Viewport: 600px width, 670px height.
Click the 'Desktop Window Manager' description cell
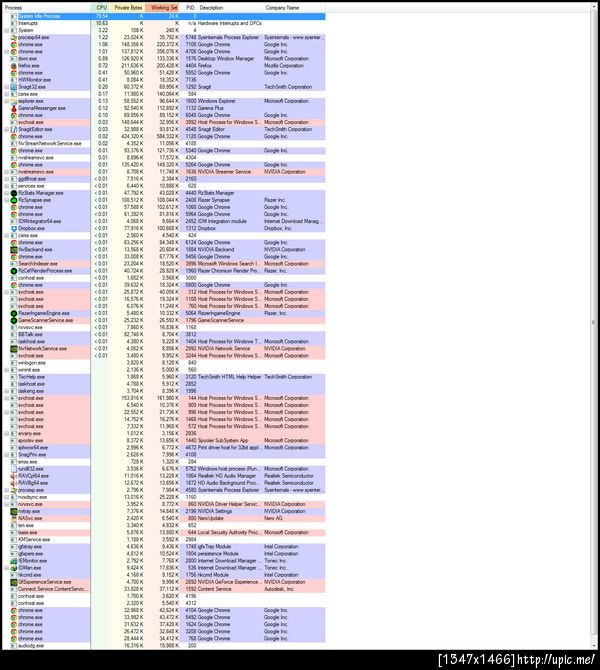pyautogui.click(x=226, y=59)
